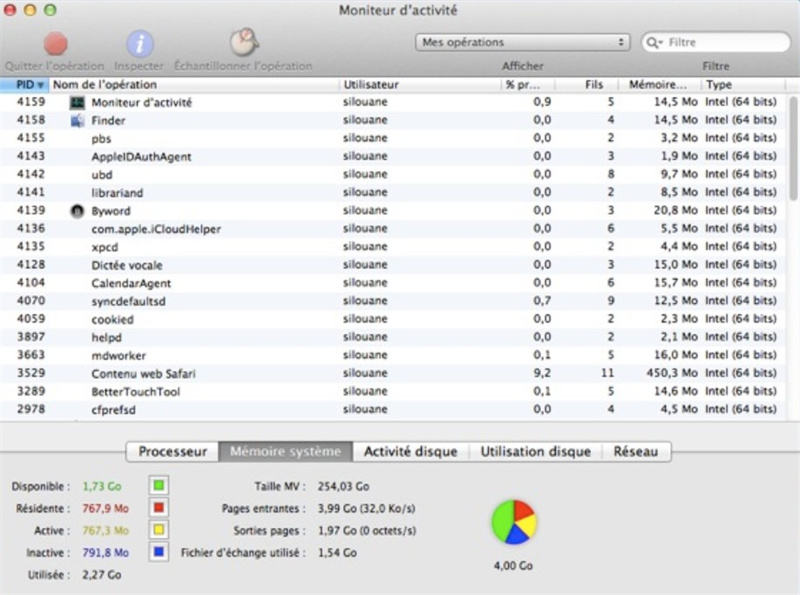The width and height of the screenshot is (800, 595).
Task: Select the helpd process row
Action: click(393, 337)
